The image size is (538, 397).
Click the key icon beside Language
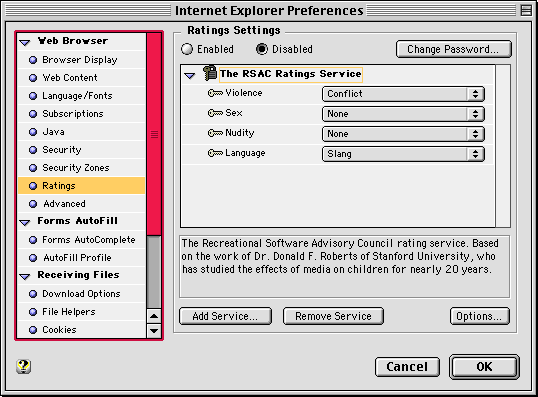coord(215,153)
